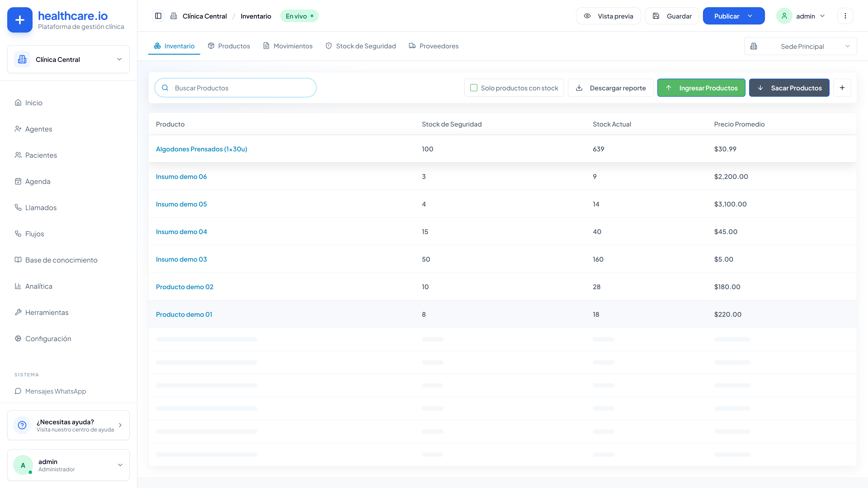The width and height of the screenshot is (868, 488).
Task: Click the Mensajes WhatsApp chat bubble icon
Action: click(18, 391)
